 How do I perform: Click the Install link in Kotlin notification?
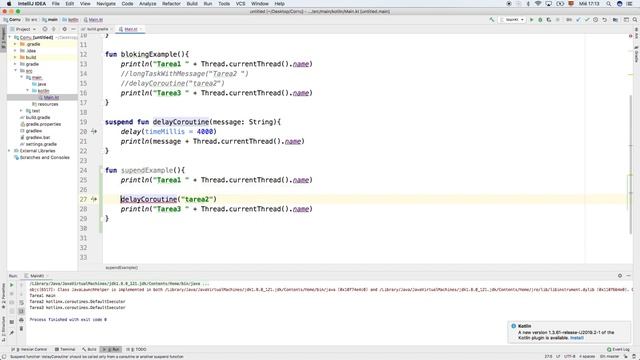(x=577, y=338)
